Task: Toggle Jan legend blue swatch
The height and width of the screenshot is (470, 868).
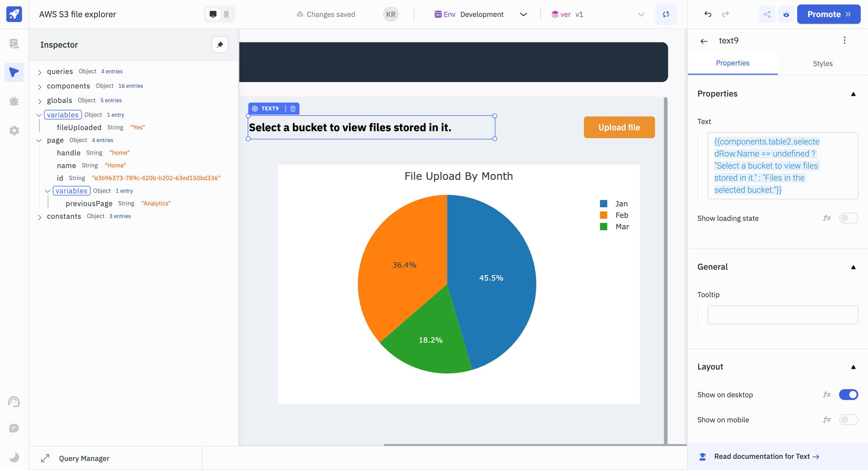Action: coord(603,204)
